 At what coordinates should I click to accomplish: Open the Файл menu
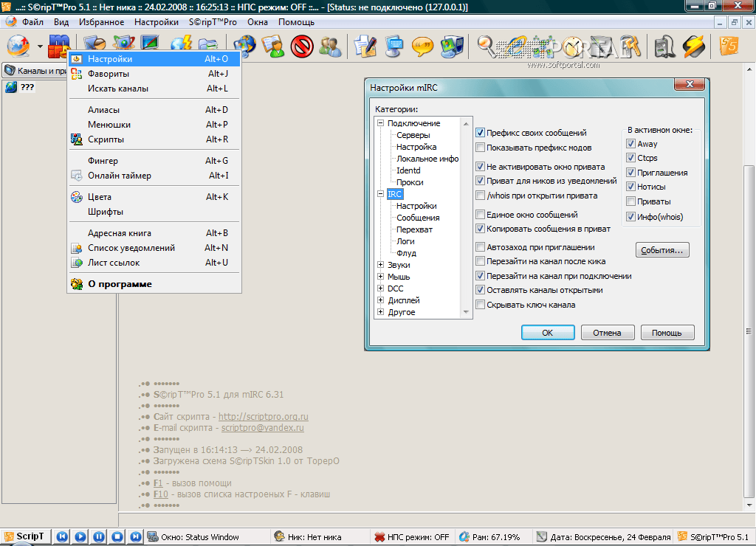[x=32, y=22]
